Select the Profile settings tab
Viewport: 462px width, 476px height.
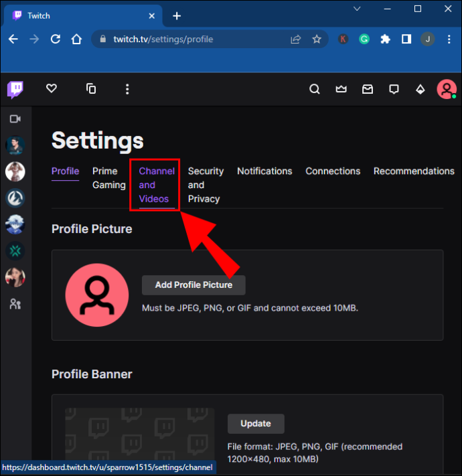65,171
